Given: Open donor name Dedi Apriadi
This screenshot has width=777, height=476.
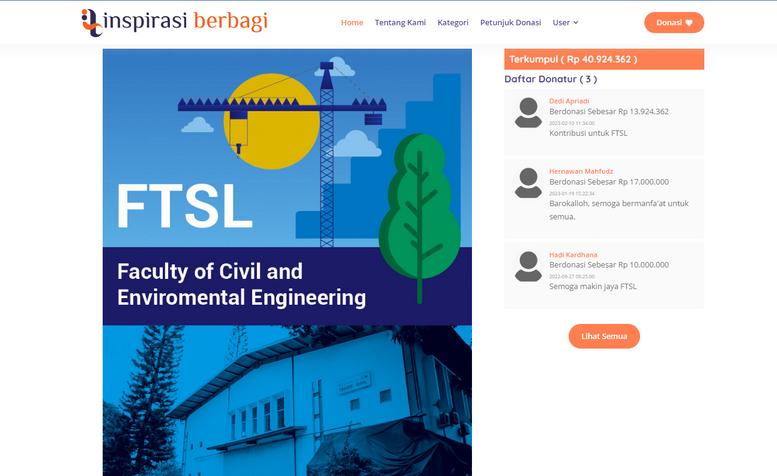Looking at the screenshot, I should tap(569, 101).
